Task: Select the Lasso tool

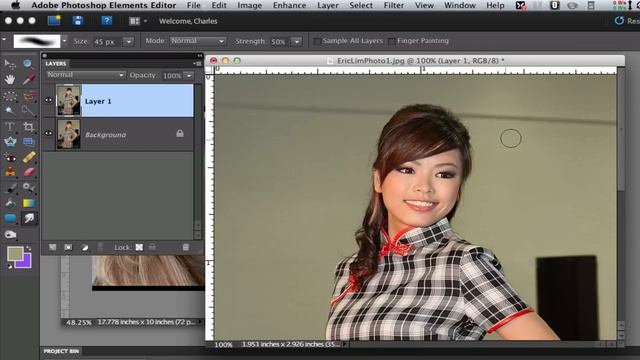Action: (x=28, y=96)
